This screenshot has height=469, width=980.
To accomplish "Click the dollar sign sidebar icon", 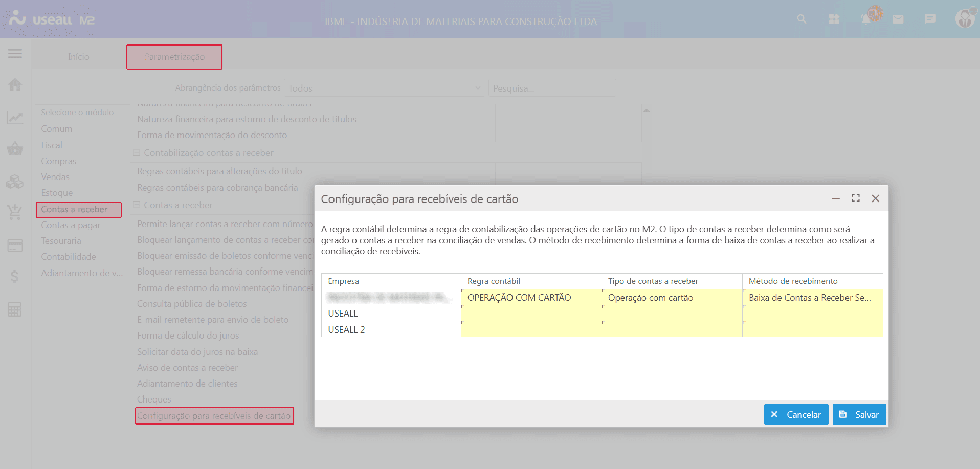I will (15, 277).
